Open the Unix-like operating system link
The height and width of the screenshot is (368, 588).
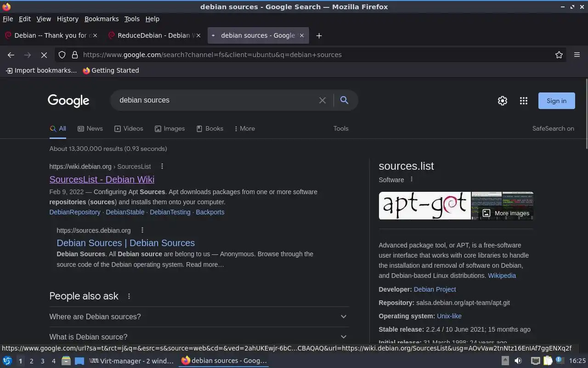tap(449, 316)
